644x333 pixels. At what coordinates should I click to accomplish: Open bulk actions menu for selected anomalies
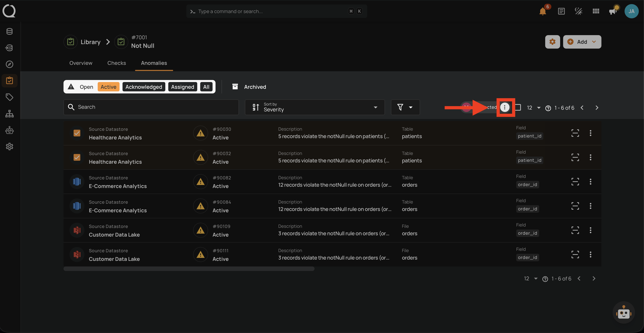[x=505, y=107]
